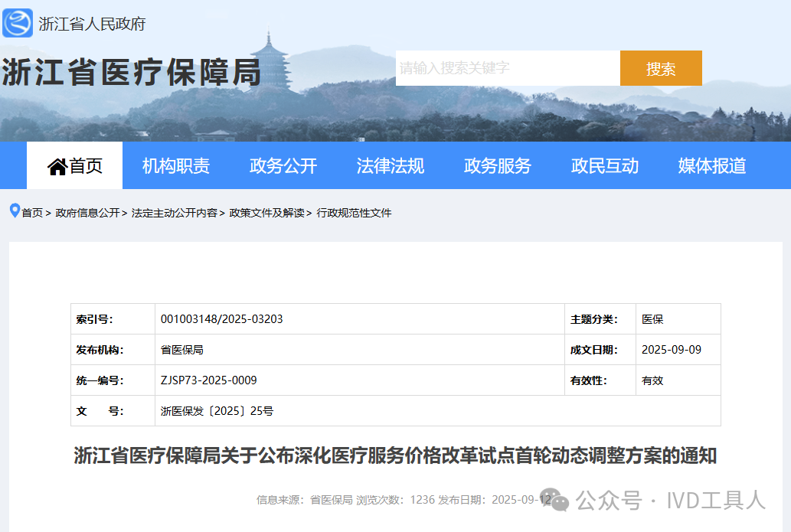The image size is (791, 532).
Task: Open the 浙江省人民政府 header link
Action: 92,24
